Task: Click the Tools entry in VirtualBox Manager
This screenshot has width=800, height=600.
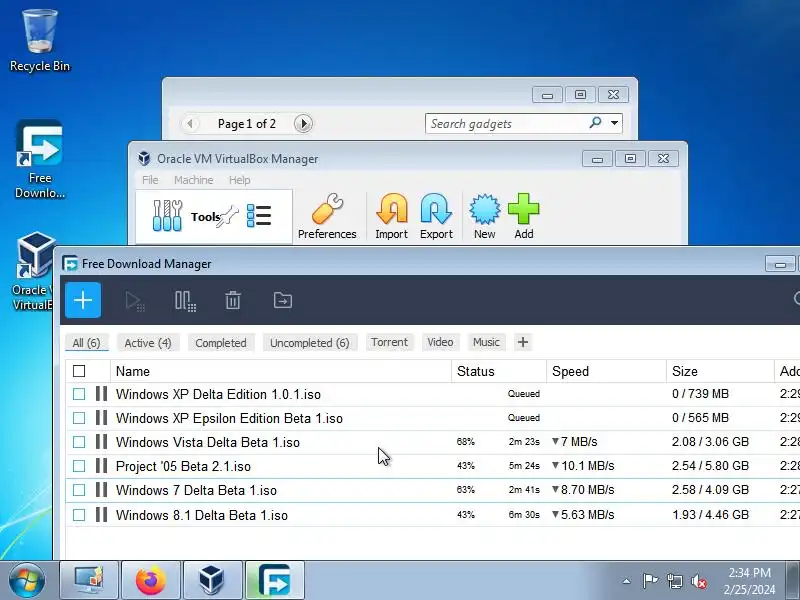Action: (x=214, y=217)
